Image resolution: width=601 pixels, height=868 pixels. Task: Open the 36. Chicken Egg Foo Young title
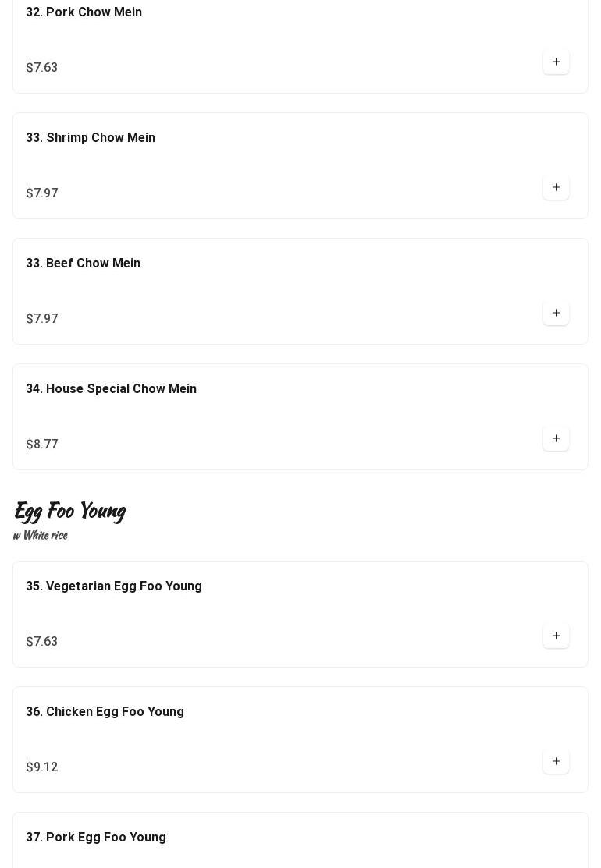pyautogui.click(x=105, y=712)
